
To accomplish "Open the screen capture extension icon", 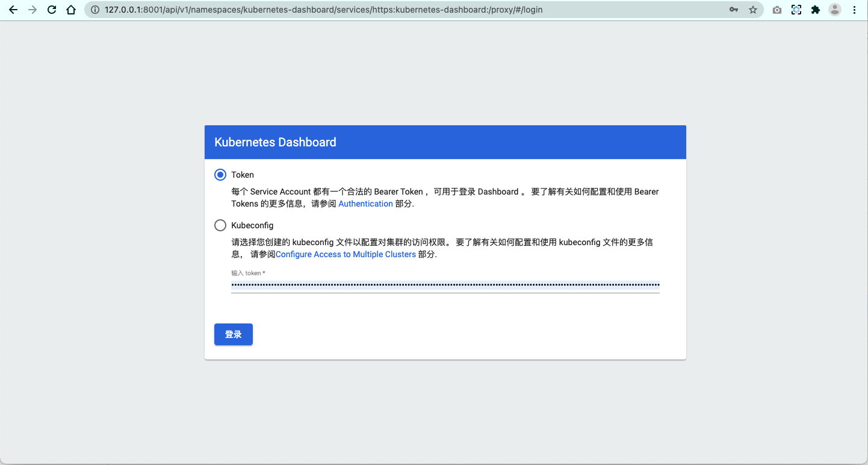I will click(796, 10).
